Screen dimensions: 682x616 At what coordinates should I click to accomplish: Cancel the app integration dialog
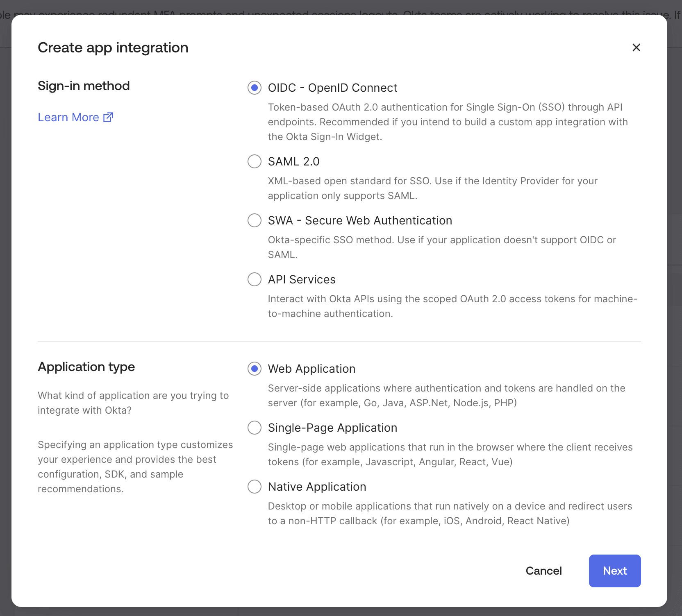click(x=543, y=571)
